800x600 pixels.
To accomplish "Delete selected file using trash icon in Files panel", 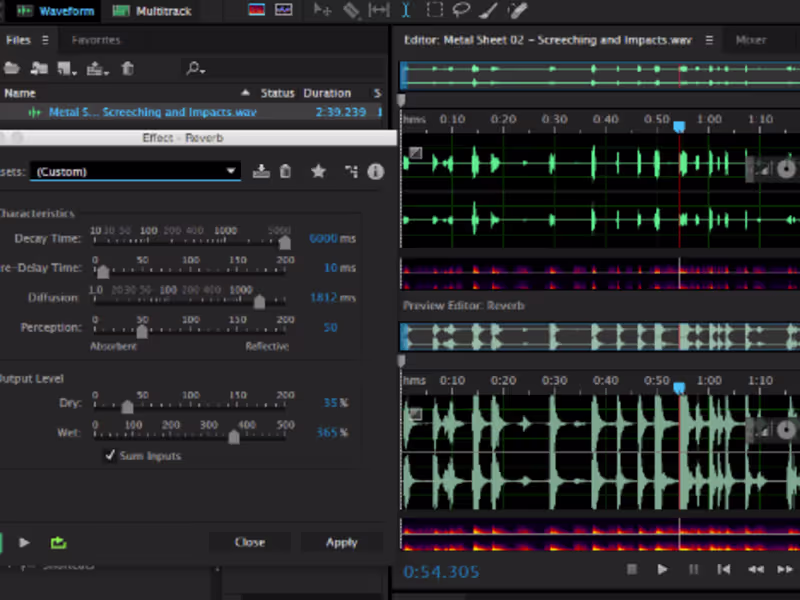I will point(128,68).
